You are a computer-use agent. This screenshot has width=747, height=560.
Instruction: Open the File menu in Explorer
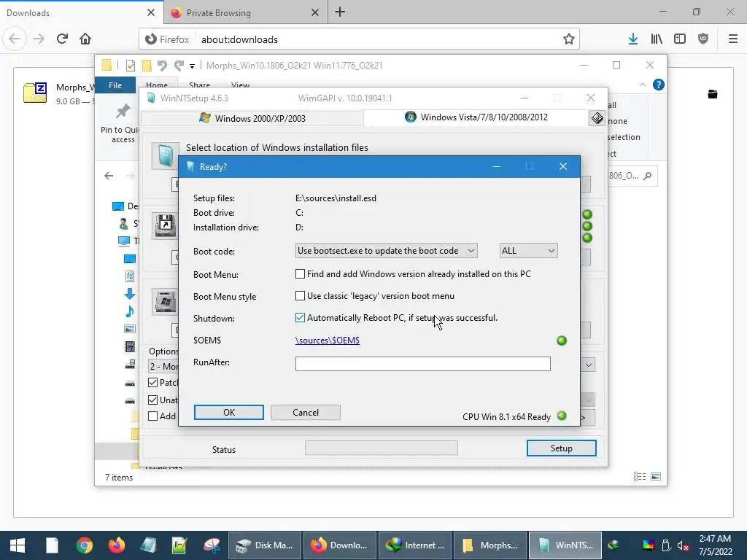(115, 85)
